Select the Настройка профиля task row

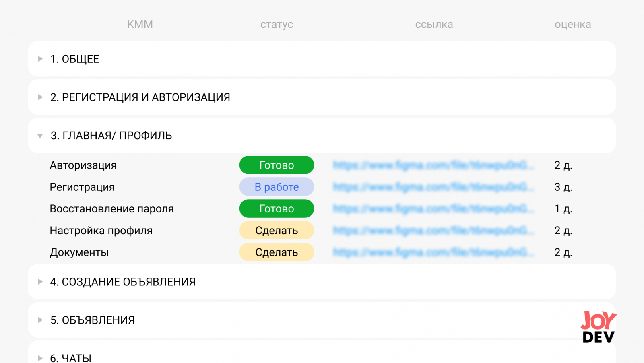click(x=322, y=230)
